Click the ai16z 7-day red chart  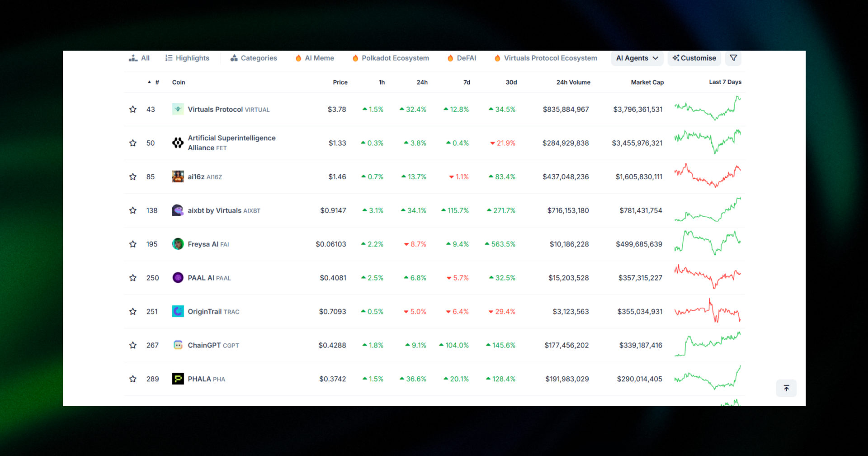point(708,176)
